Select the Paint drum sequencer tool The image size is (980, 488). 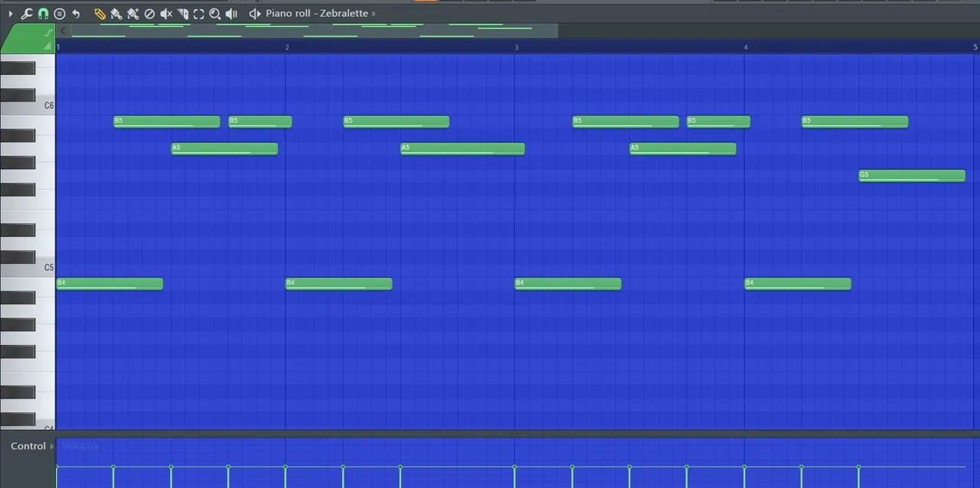(x=133, y=14)
